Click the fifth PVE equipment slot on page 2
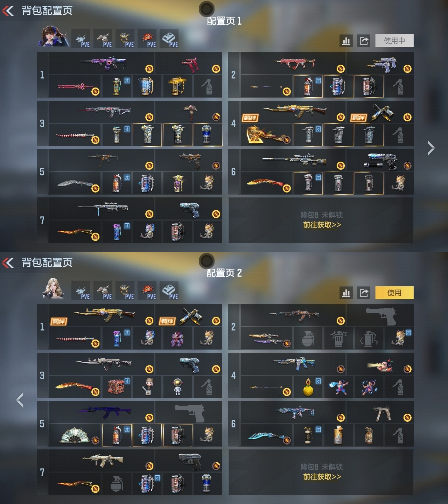 point(169,291)
